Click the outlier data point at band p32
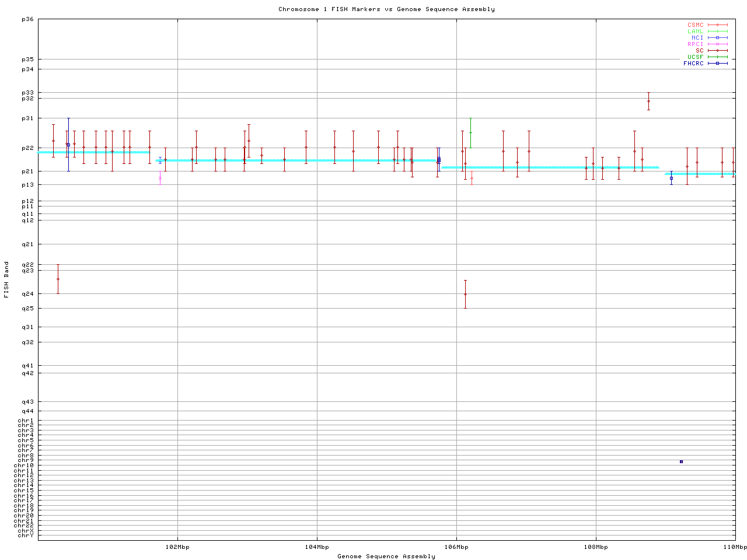Screen dimensions: 747x560 click(x=648, y=101)
